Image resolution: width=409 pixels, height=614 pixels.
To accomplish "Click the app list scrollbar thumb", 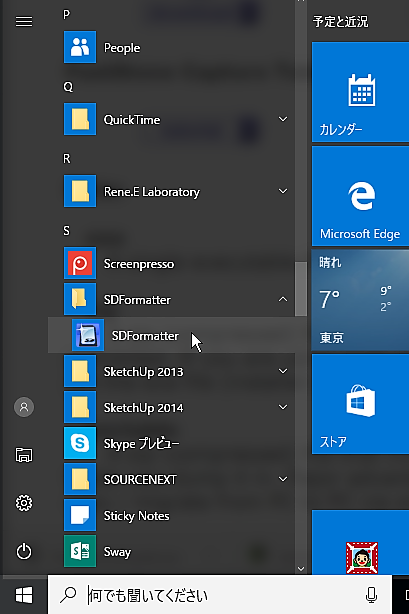I will tap(301, 289).
